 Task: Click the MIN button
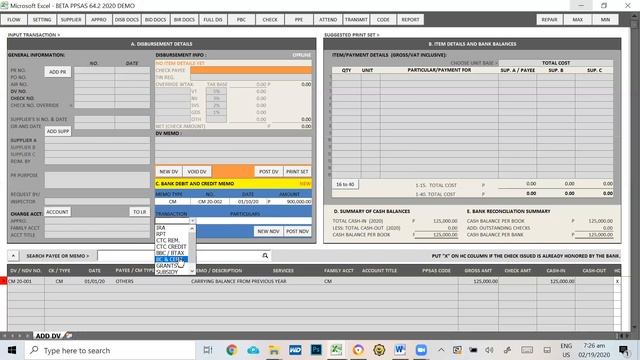605,20
